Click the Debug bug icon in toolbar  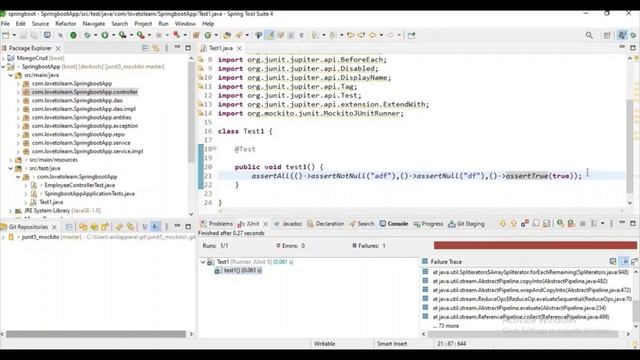tap(87, 36)
